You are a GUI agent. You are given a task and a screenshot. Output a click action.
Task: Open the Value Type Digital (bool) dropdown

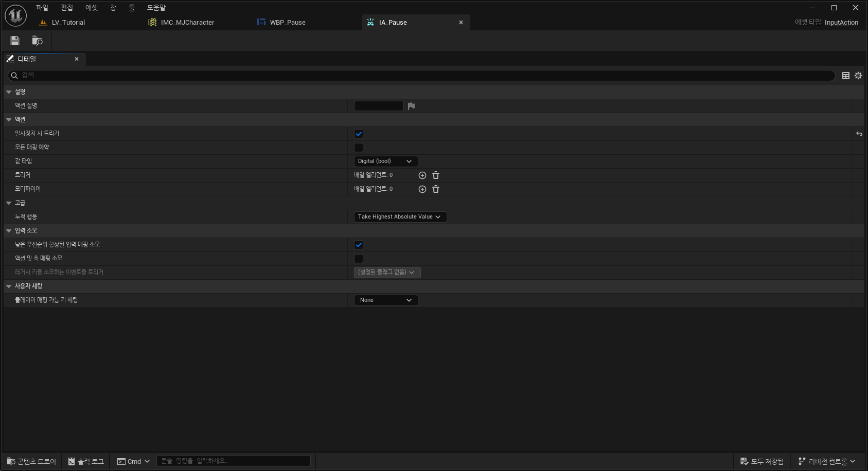386,161
